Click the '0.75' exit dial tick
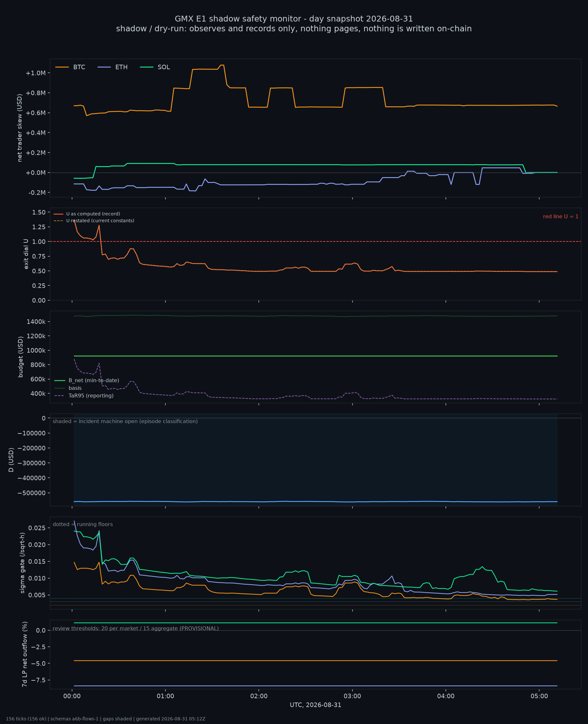This screenshot has width=588, height=724. click(39, 256)
